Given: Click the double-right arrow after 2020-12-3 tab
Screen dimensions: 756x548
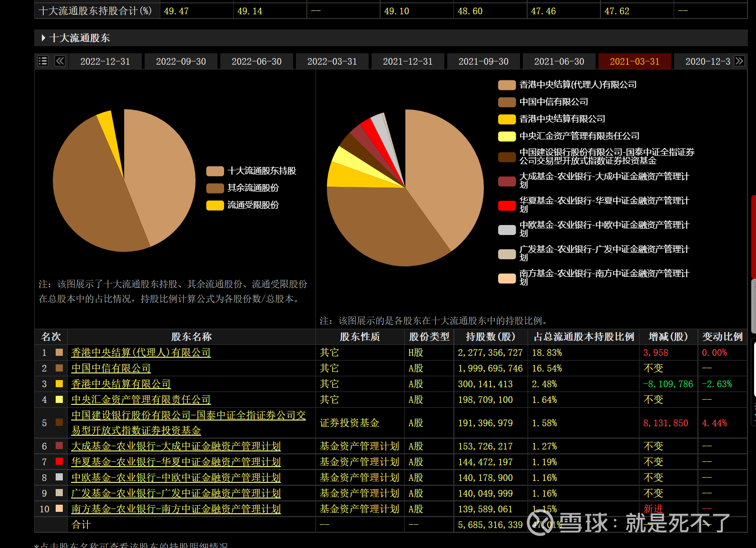Looking at the screenshot, I should coord(739,61).
